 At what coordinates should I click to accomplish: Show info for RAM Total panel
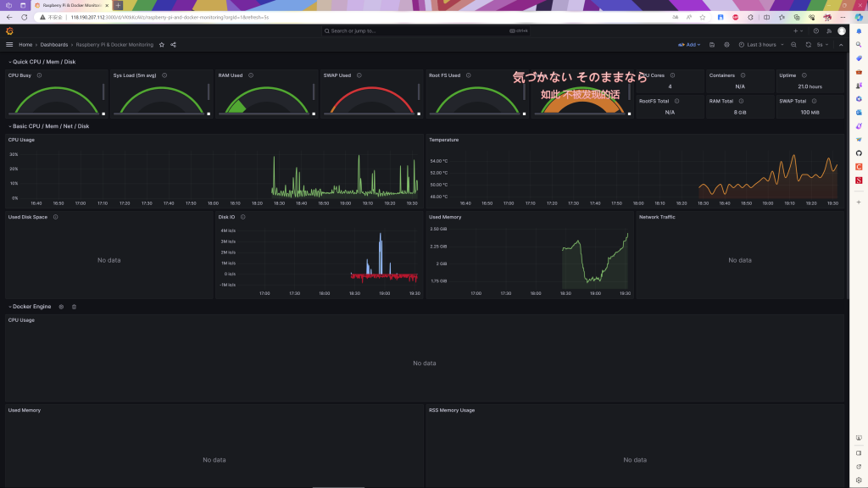(x=741, y=102)
